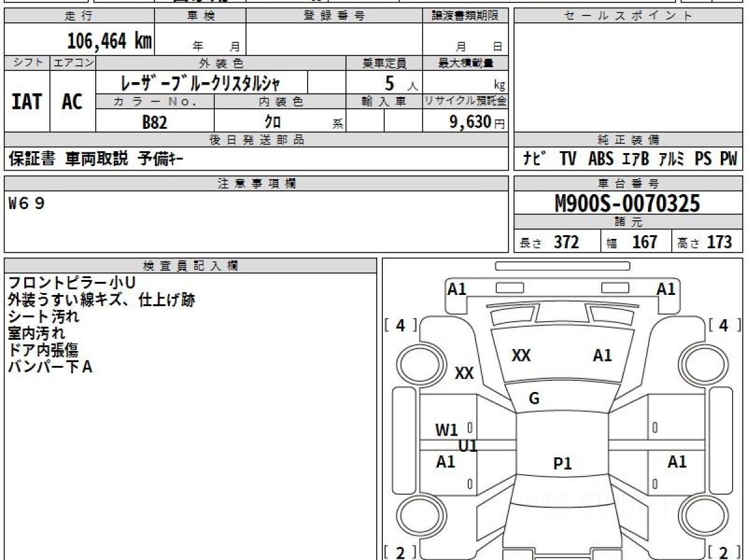
Task: Select the XX mark on the left fender
Action: coord(464,373)
